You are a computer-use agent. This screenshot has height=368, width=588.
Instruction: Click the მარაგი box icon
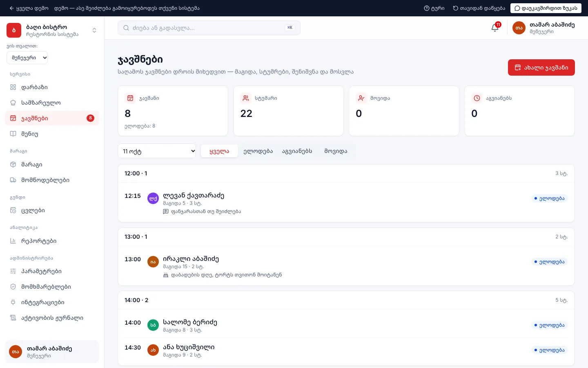click(13, 164)
